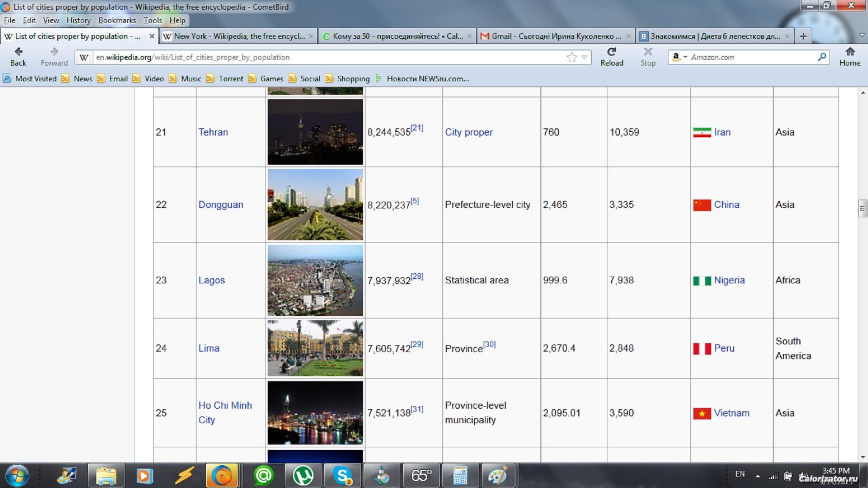This screenshot has height=488, width=868.
Task: Open the Vietnam country link
Action: tap(732, 413)
